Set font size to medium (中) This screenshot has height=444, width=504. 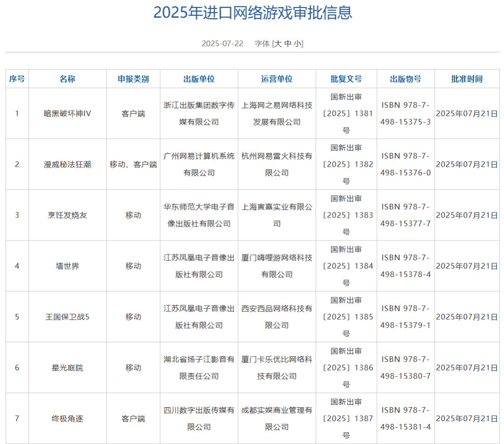[287, 43]
